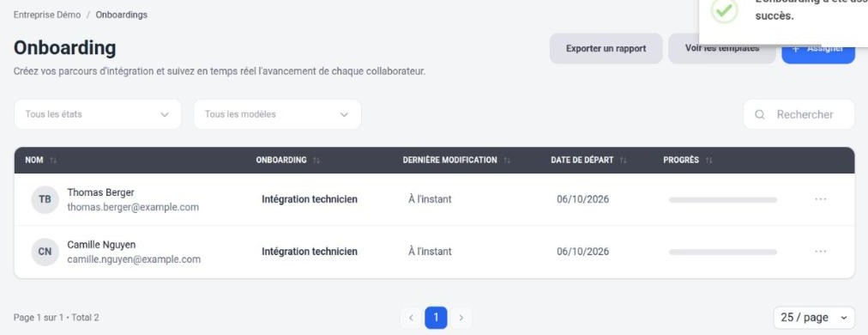Open actions menu for Camille Nguyen row
Screen dimensions: 868x335
tap(820, 251)
